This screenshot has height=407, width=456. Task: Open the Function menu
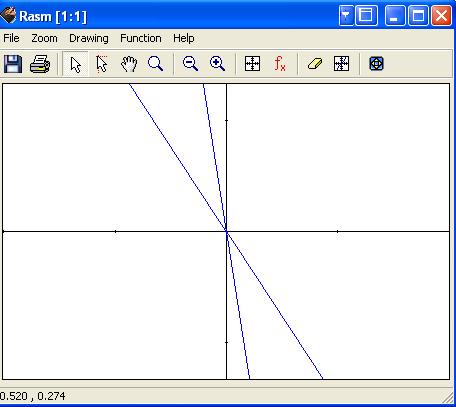(141, 38)
